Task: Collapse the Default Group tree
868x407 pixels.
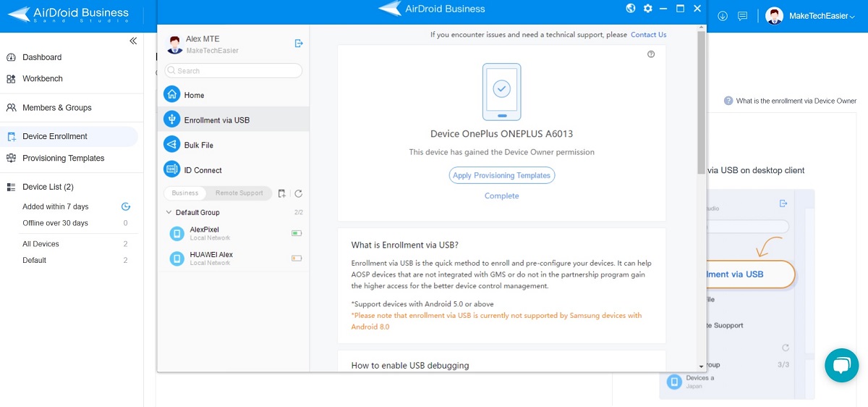Action: pos(169,212)
